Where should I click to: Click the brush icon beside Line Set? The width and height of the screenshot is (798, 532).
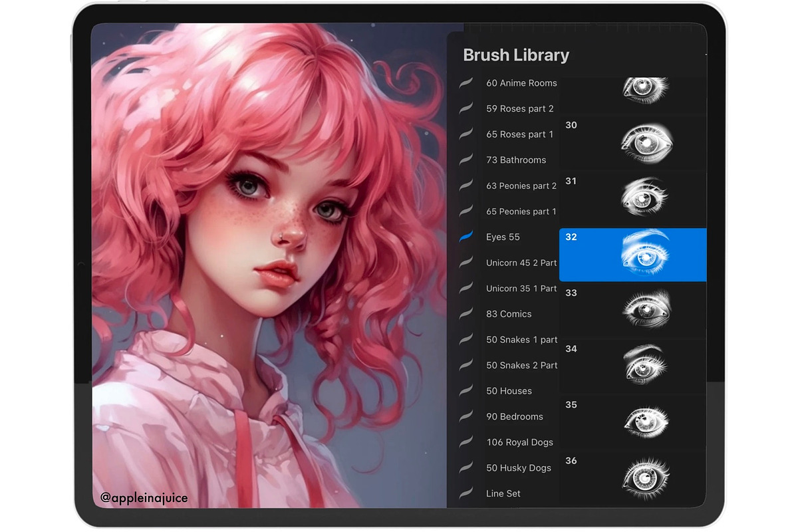point(466,493)
